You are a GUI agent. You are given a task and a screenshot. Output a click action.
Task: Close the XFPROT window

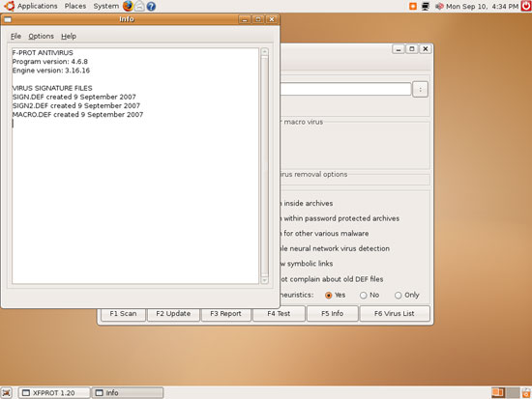[426, 49]
